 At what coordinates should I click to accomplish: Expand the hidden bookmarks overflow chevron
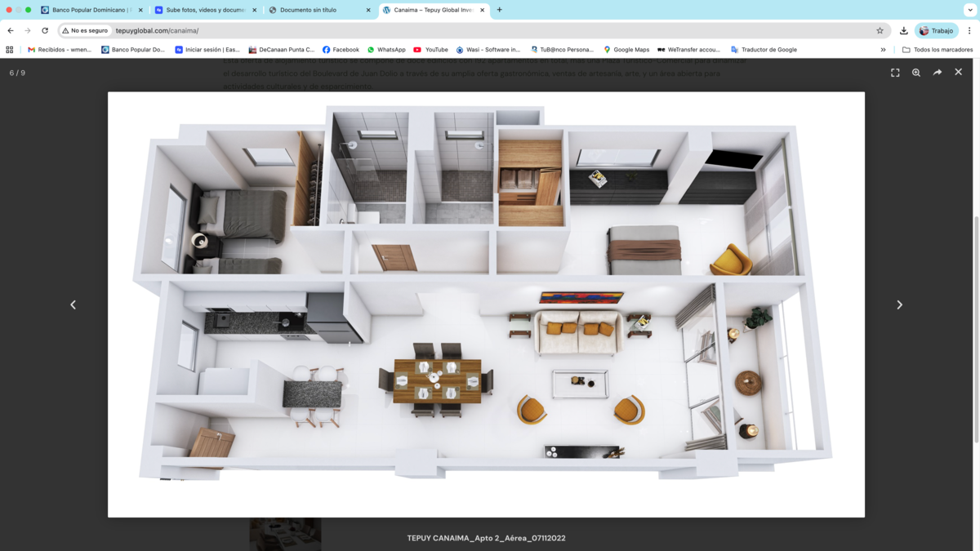[x=883, y=50]
